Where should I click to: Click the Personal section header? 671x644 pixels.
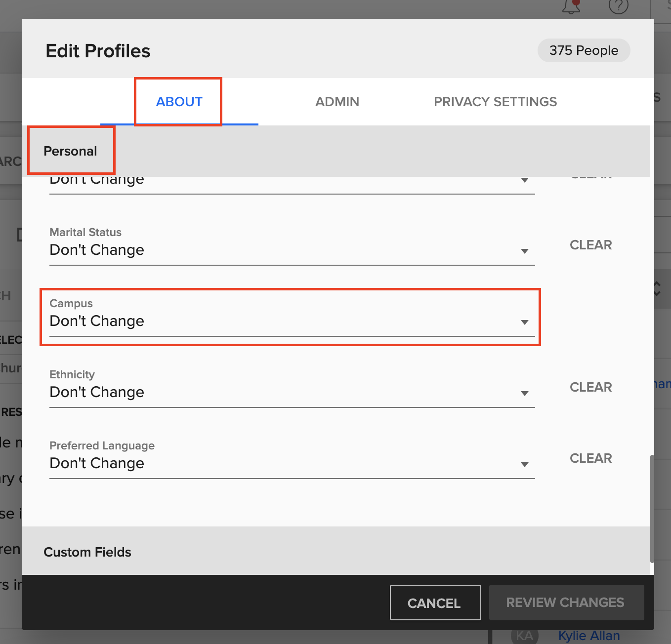(70, 151)
